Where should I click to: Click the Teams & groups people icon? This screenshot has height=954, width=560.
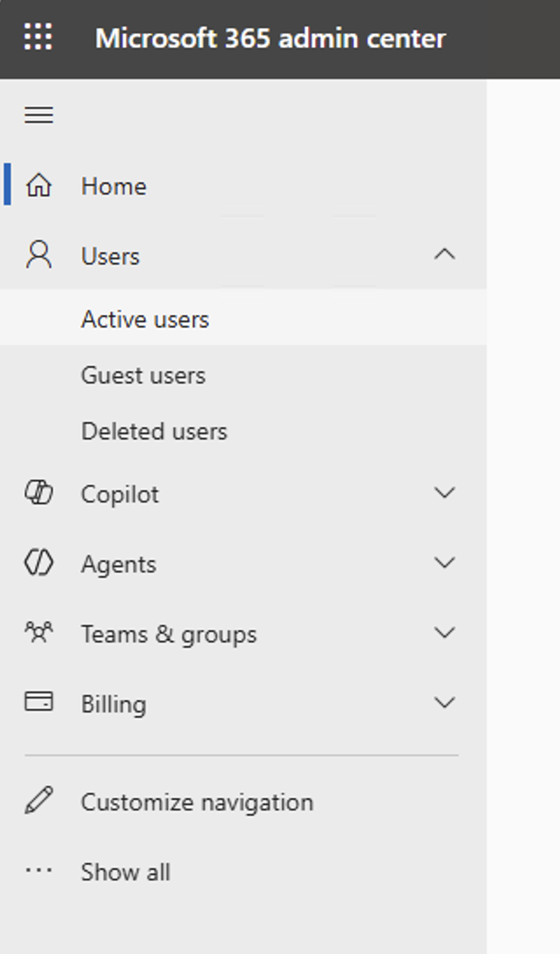[x=38, y=632]
